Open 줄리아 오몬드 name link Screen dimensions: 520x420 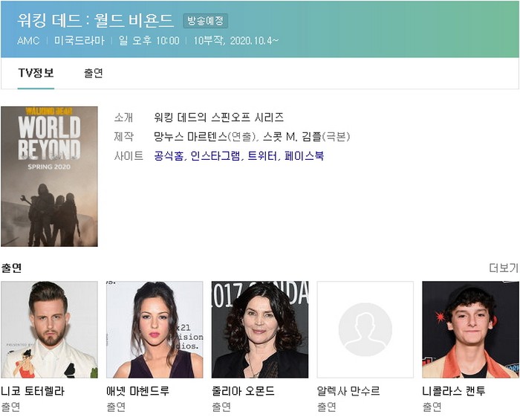click(x=243, y=391)
